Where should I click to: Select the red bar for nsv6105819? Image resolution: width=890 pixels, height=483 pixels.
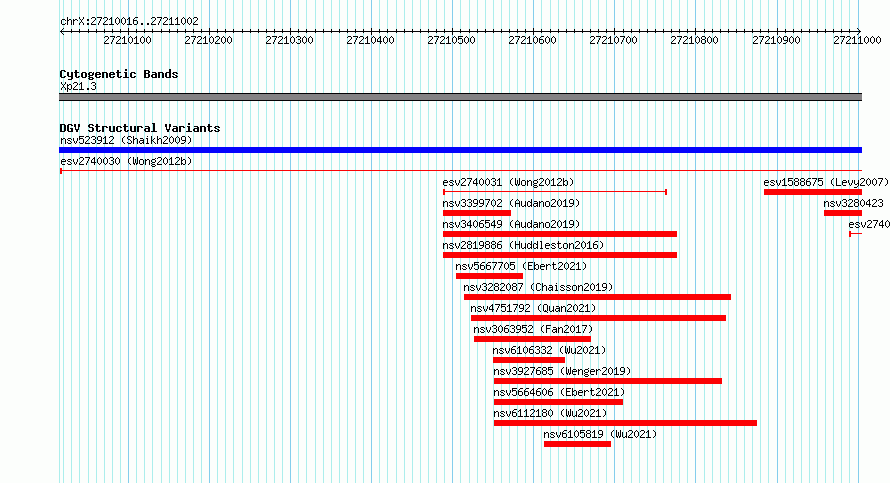[577, 444]
